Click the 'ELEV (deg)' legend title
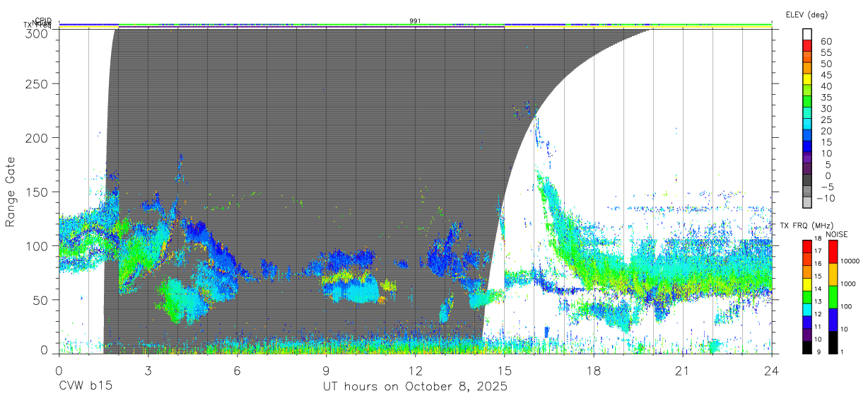 [807, 15]
